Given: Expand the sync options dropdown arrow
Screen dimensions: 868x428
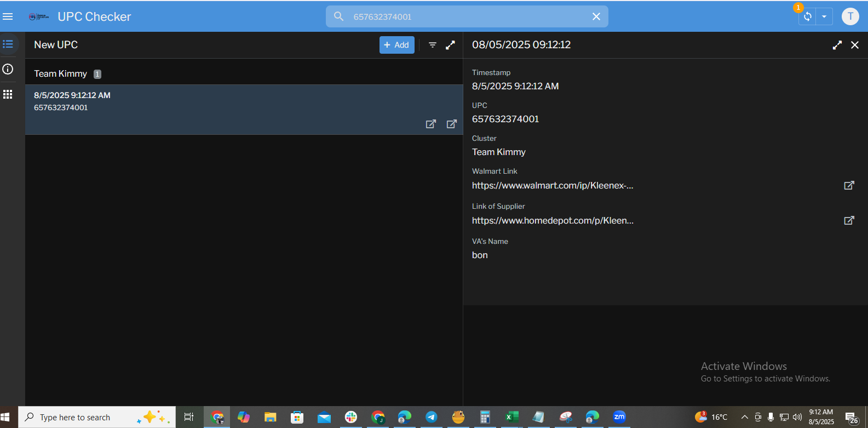Looking at the screenshot, I should pos(824,16).
